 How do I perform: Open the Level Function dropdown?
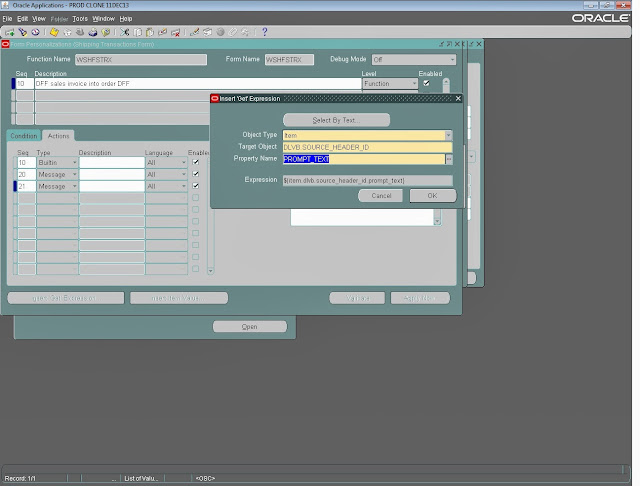414,83
